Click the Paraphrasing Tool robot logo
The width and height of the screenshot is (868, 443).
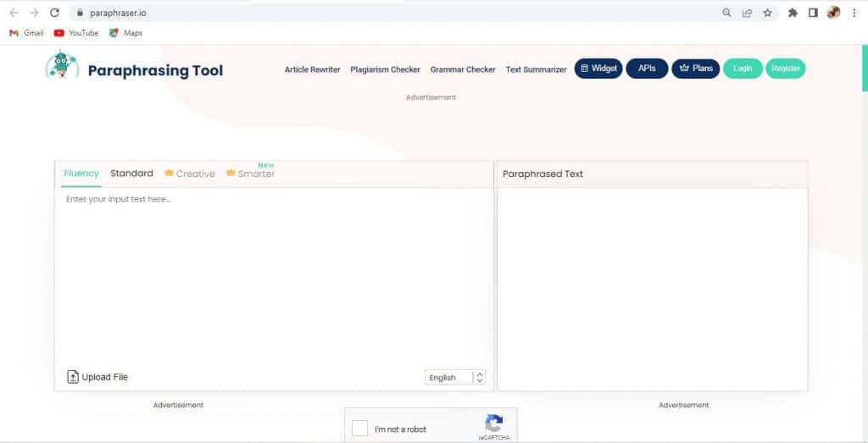pyautogui.click(x=62, y=64)
